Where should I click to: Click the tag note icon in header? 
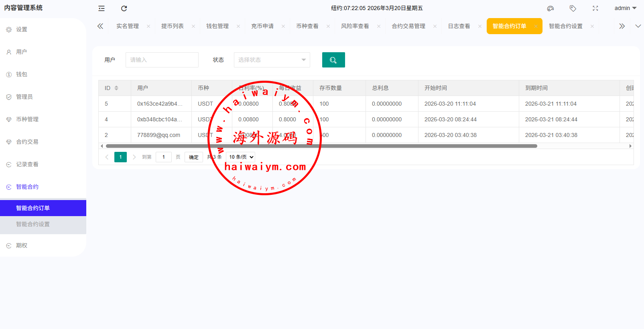[573, 8]
